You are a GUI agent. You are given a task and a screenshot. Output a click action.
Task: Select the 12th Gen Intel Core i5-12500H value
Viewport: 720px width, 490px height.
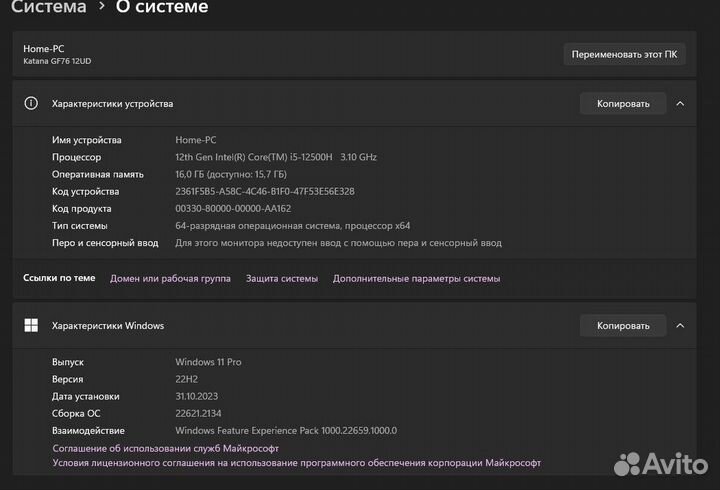(x=276, y=157)
